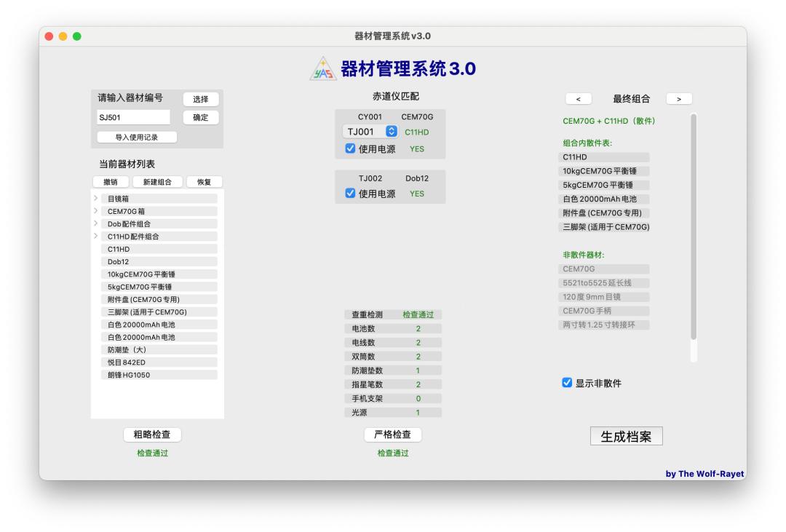786x532 pixels.
Task: Expand the C11HD配件组合 group
Action: point(95,237)
